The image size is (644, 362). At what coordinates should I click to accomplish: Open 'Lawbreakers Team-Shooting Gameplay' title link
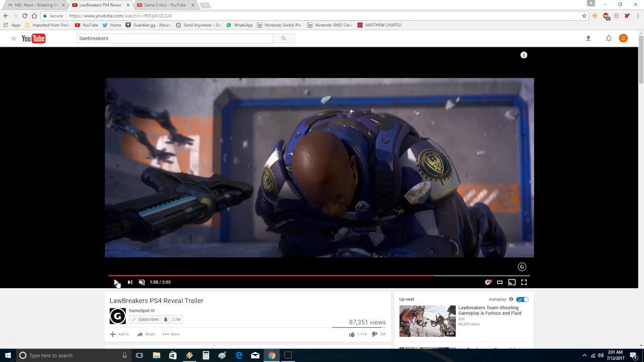tap(490, 310)
